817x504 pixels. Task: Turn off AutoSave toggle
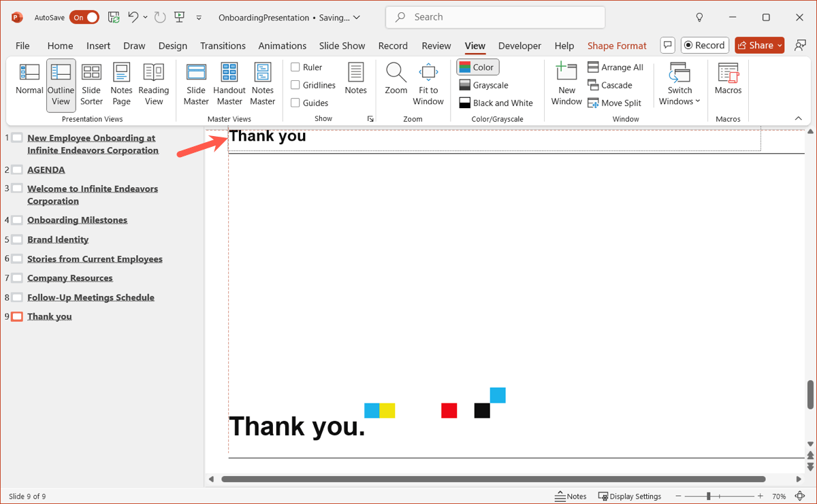point(85,18)
